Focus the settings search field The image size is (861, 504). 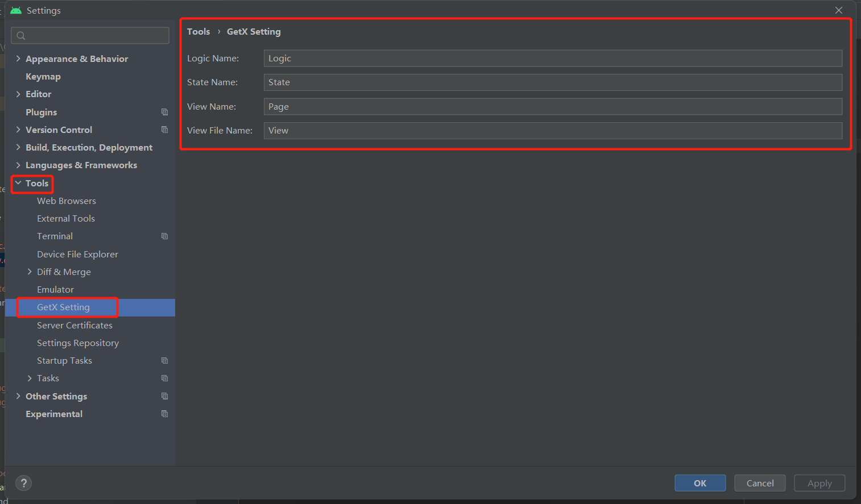coord(90,36)
